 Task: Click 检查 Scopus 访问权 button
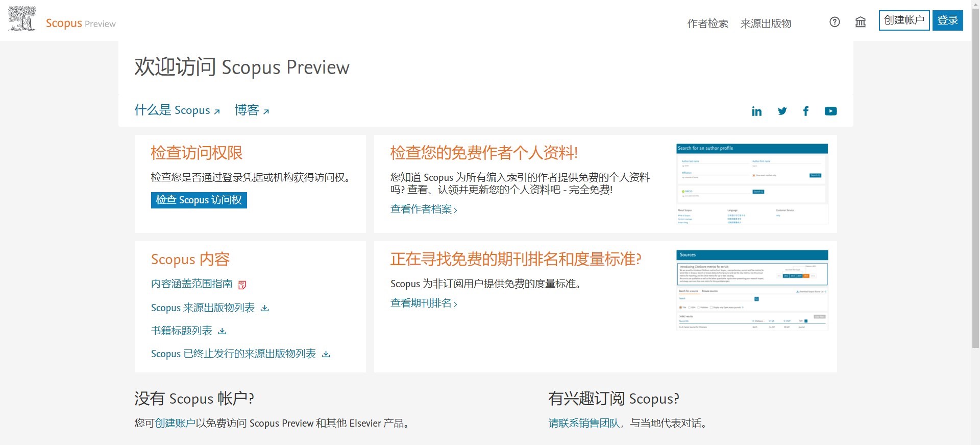[199, 200]
